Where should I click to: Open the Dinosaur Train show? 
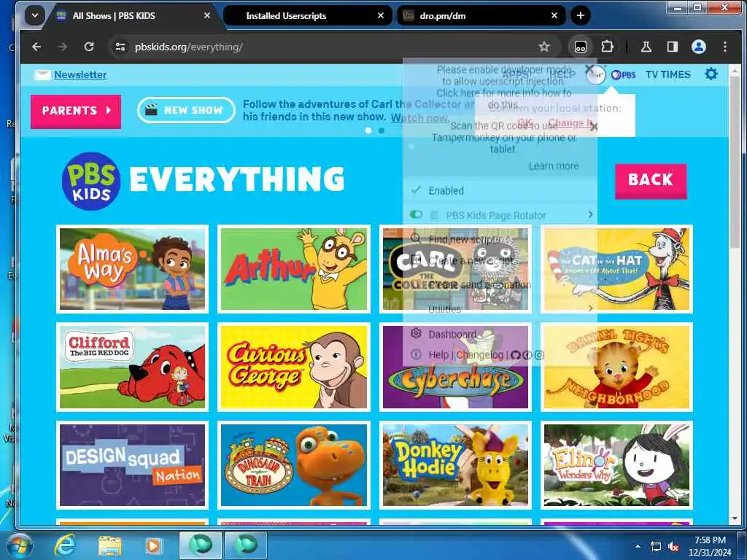pyautogui.click(x=294, y=465)
